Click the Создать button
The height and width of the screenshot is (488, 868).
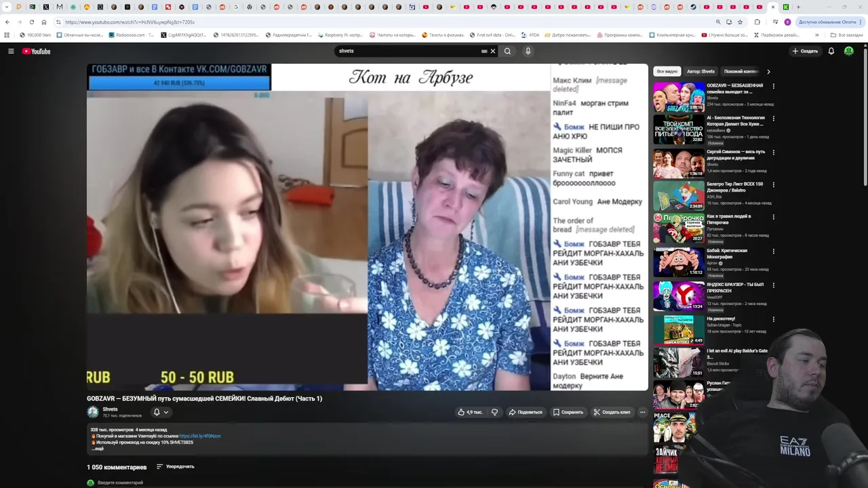805,51
